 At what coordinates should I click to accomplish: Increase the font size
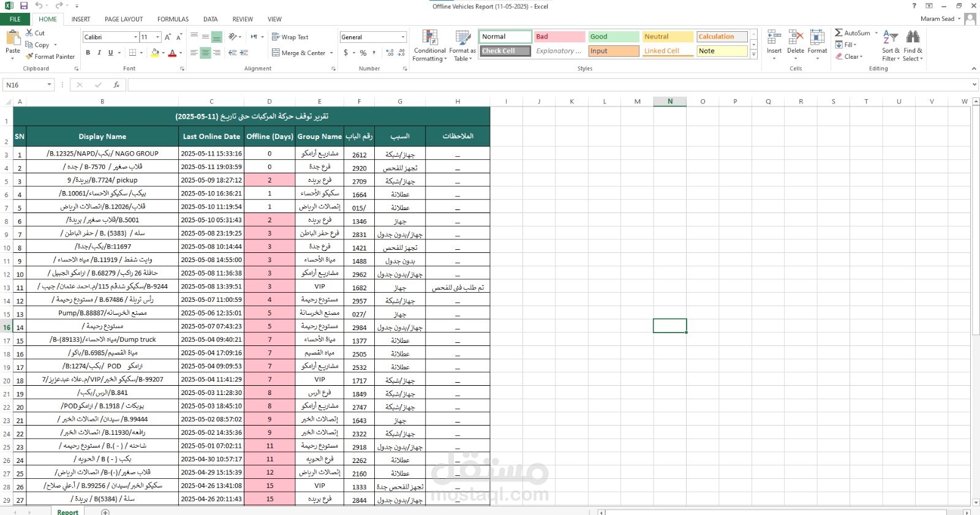[x=167, y=37]
